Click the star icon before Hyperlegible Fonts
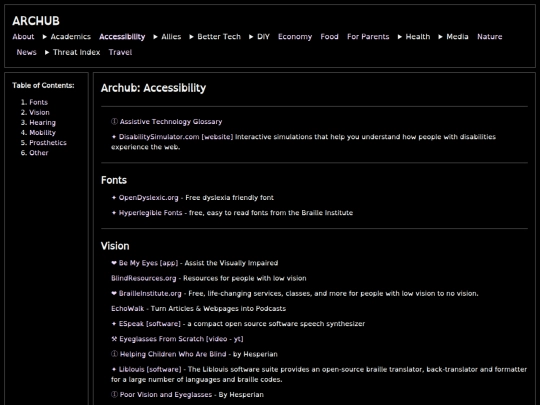The image size is (540, 405). 114,213
